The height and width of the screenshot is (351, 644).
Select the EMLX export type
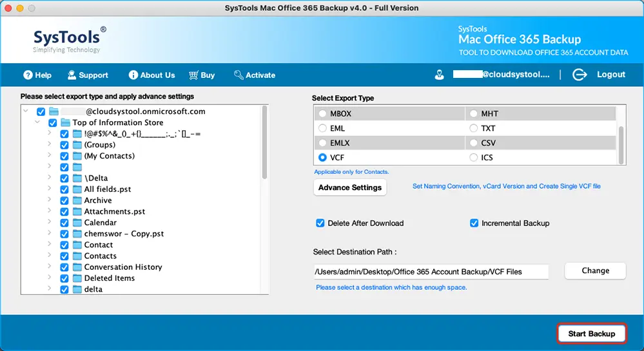322,143
